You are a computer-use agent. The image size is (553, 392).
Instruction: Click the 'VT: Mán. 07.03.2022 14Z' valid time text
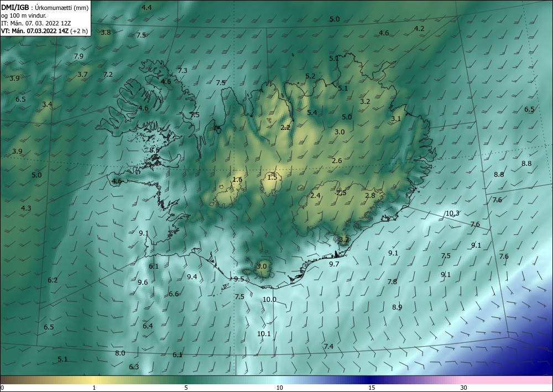[35, 31]
